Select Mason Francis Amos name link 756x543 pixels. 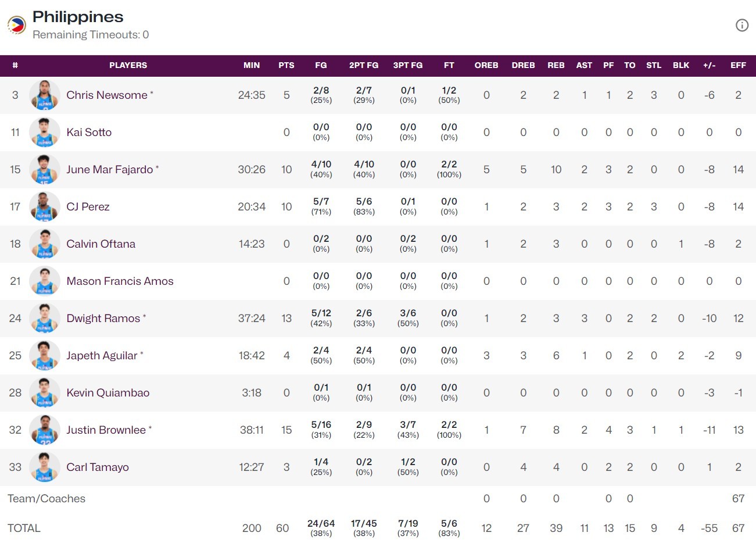click(120, 281)
